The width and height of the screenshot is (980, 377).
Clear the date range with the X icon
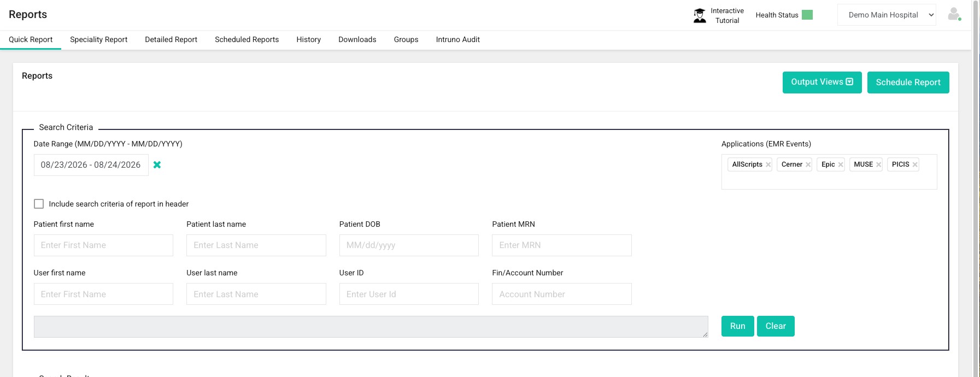tap(157, 164)
